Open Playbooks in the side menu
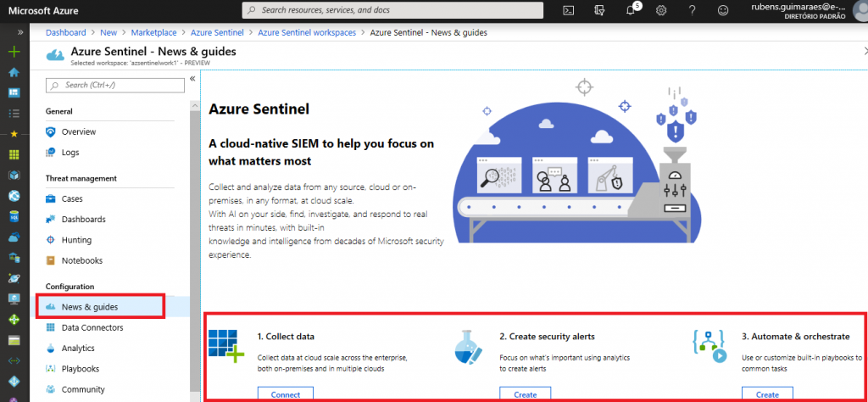The width and height of the screenshot is (868, 402). point(80,369)
